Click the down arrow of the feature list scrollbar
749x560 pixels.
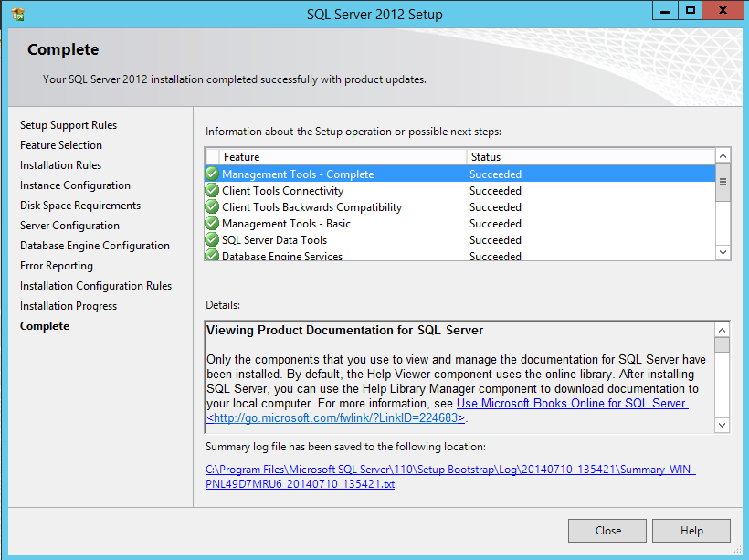pyautogui.click(x=723, y=252)
